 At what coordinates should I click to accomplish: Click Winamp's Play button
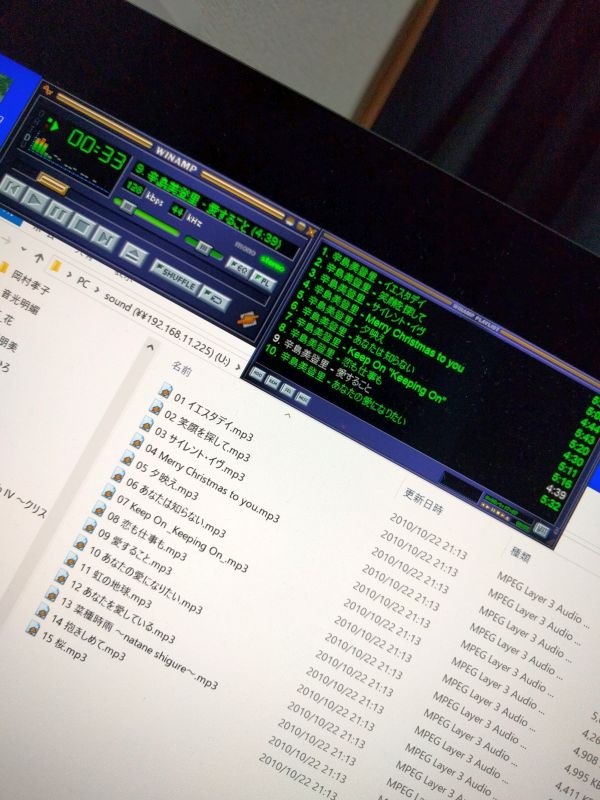tap(37, 199)
